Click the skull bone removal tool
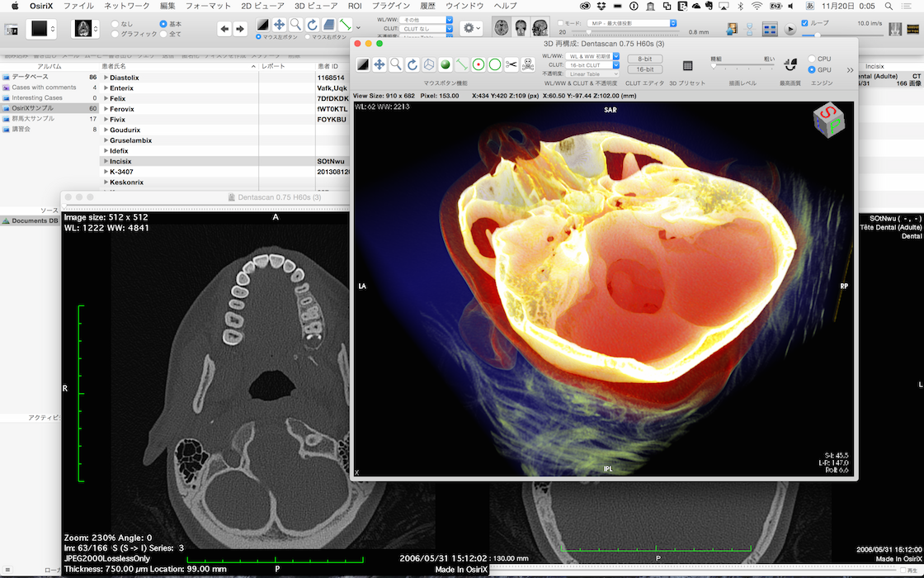The width and height of the screenshot is (924, 578). 528,64
